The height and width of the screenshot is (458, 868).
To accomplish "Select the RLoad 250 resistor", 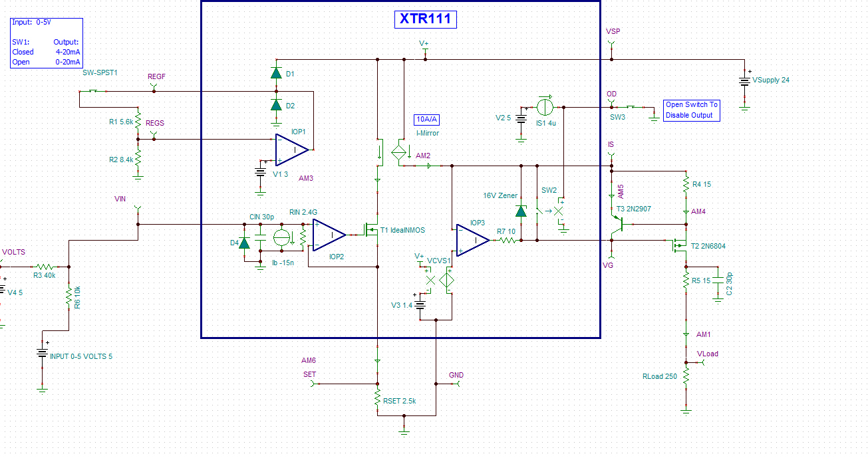I will (x=686, y=376).
